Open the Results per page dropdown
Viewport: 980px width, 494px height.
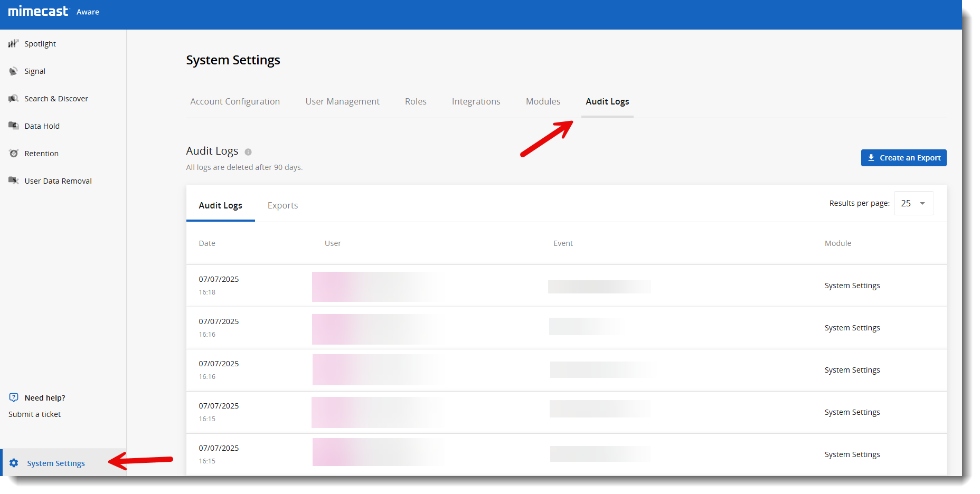(913, 203)
